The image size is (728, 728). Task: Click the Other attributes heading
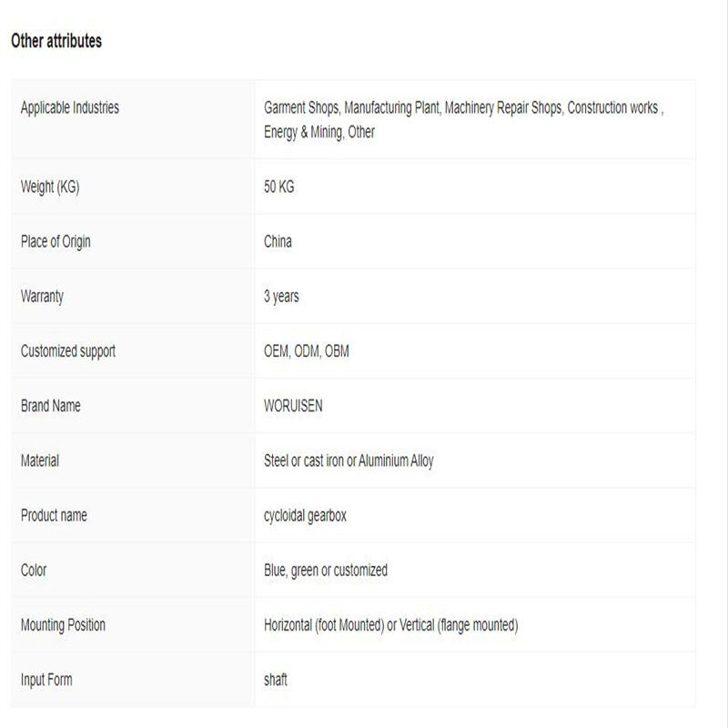56,41
